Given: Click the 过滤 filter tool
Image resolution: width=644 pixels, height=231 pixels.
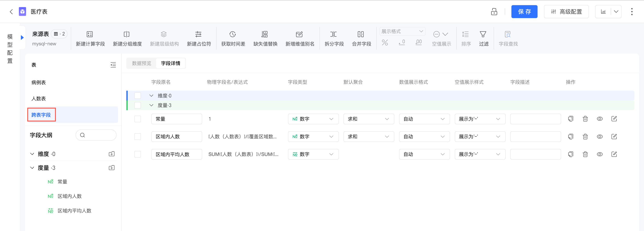Looking at the screenshot, I should 483,39.
